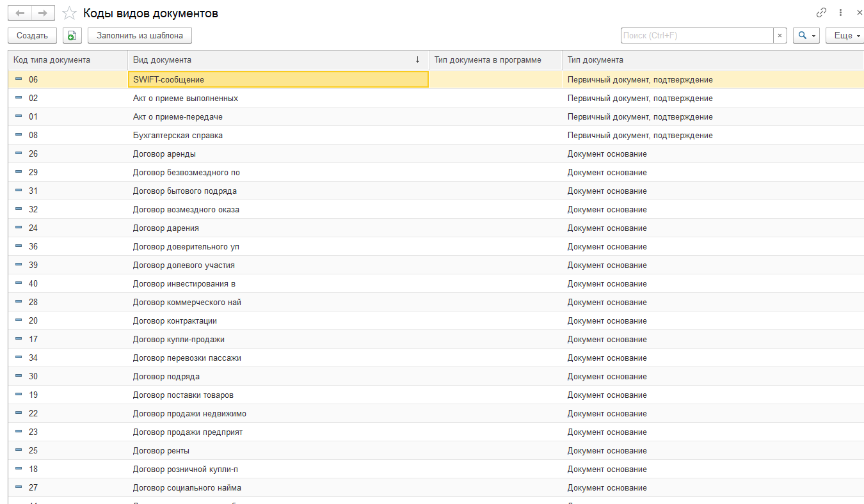
Task: Select row icon for code 40
Action: [18, 283]
